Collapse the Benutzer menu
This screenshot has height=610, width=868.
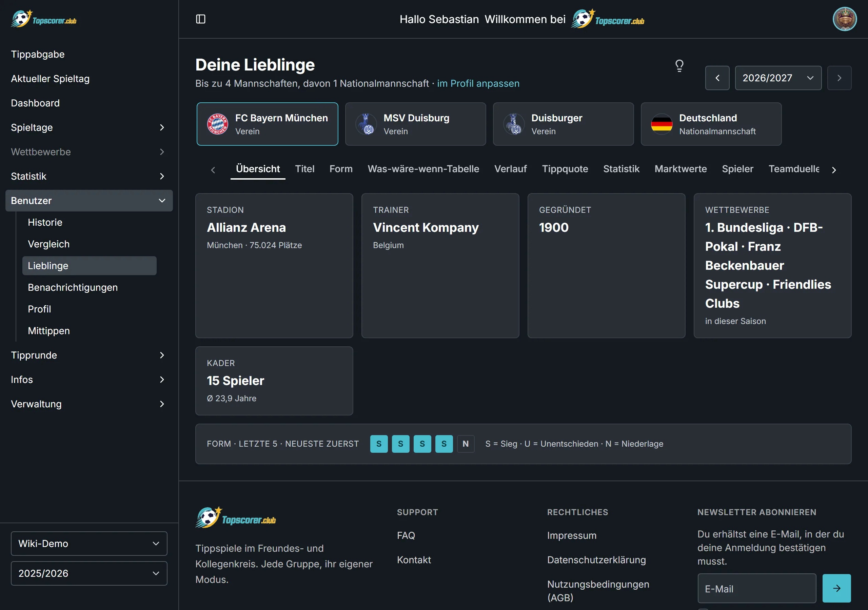pyautogui.click(x=89, y=201)
